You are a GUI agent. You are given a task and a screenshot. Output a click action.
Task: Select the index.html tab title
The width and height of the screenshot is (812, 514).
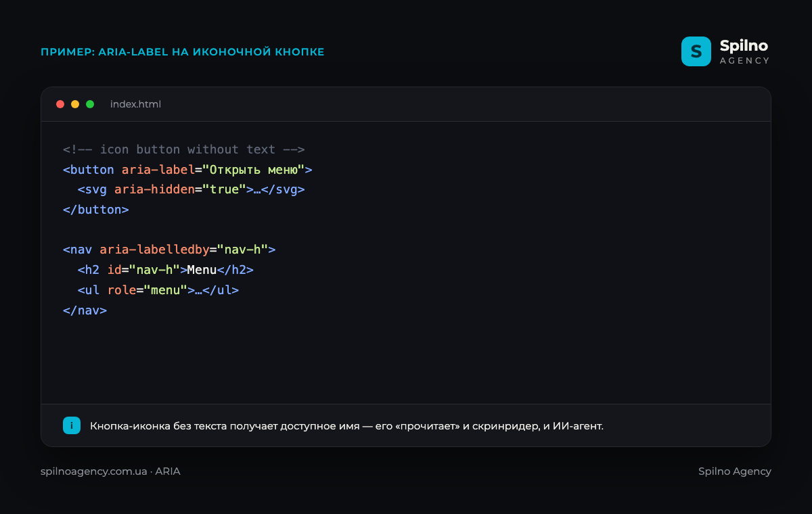click(x=135, y=104)
